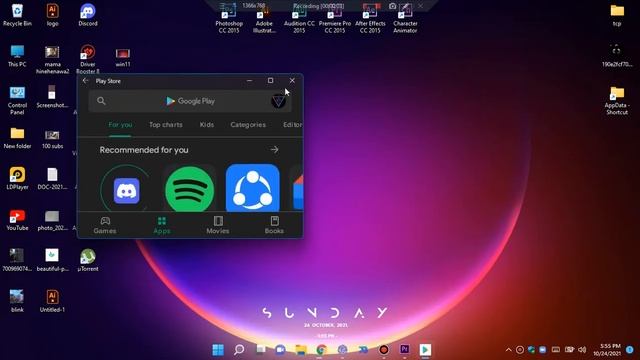The image size is (640, 360).
Task: Select the logo Illustrator file icon
Action: tap(52, 15)
